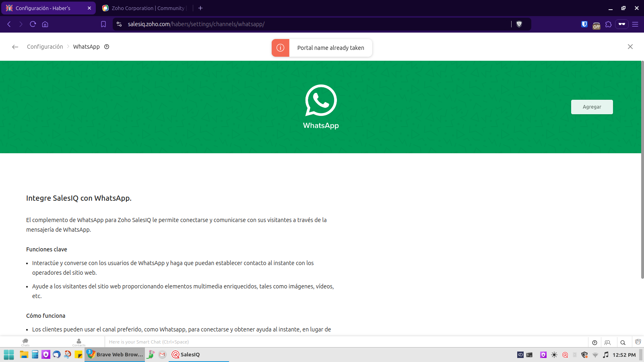This screenshot has width=644, height=362.
Task: Switch to the Zoho Corporation Community tab
Action: pyautogui.click(x=144, y=8)
